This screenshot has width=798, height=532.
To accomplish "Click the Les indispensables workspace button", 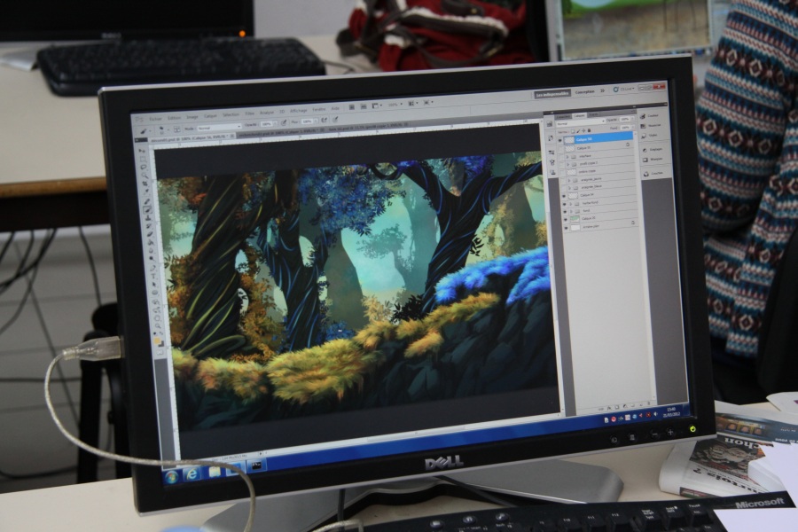I will coord(551,94).
